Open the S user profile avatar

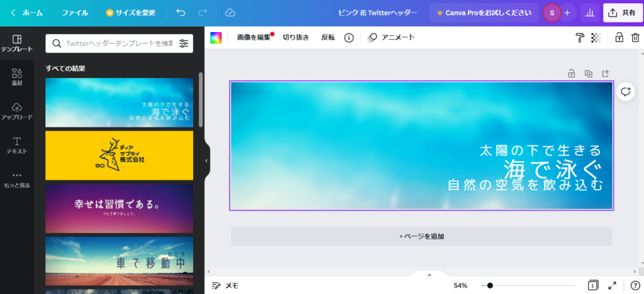coord(552,13)
